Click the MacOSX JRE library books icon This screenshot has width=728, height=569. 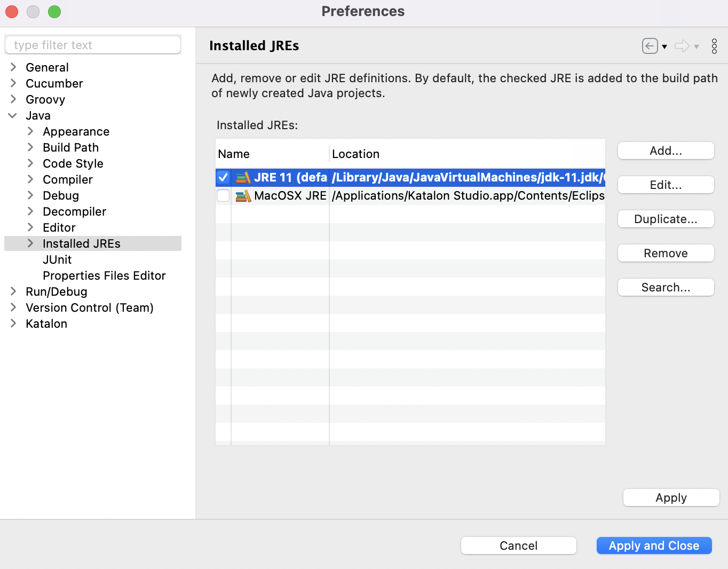click(x=243, y=196)
